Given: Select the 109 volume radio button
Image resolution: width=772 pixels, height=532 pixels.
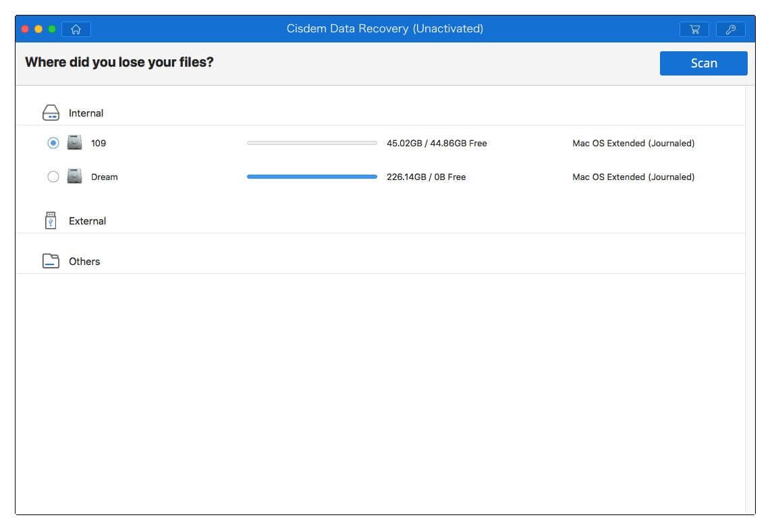Looking at the screenshot, I should [x=53, y=143].
